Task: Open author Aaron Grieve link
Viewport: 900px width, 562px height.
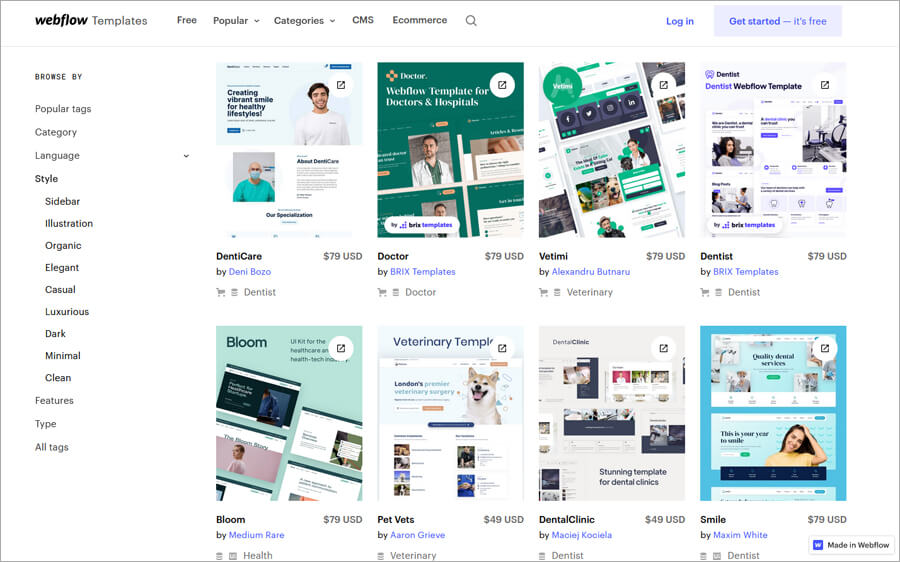Action: 417,535
